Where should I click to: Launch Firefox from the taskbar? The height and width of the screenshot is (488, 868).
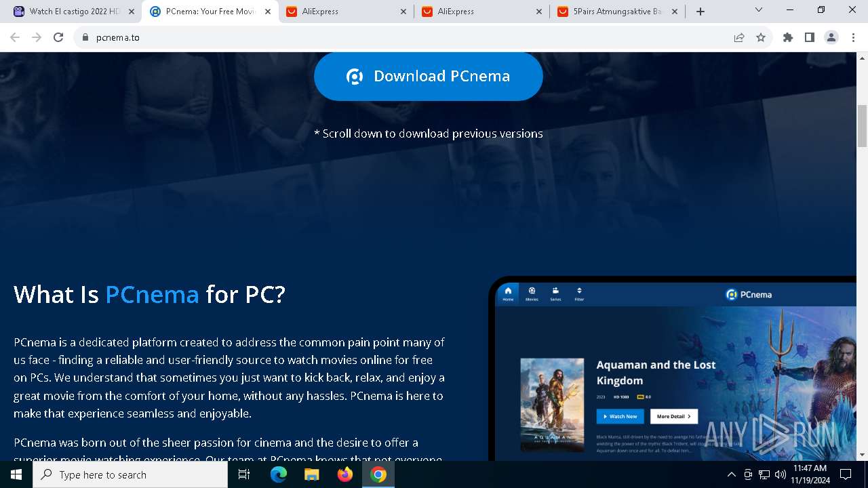(x=345, y=474)
